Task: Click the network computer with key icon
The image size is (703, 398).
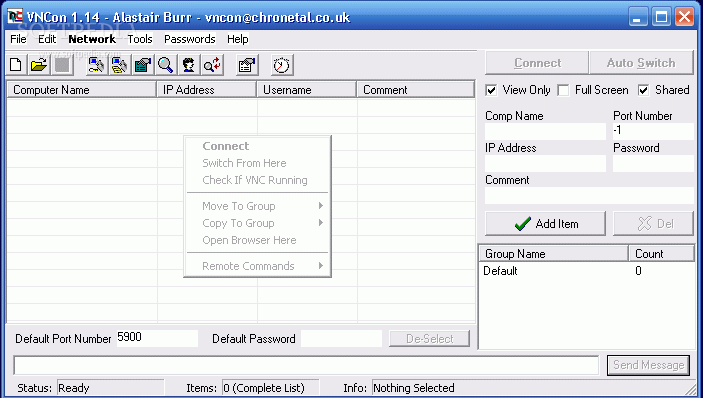Action: [x=96, y=65]
